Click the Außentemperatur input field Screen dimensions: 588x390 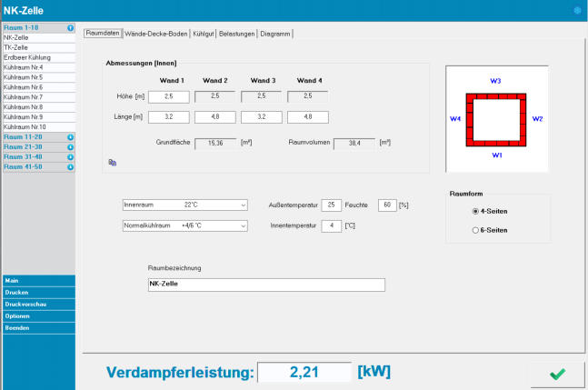pos(332,205)
